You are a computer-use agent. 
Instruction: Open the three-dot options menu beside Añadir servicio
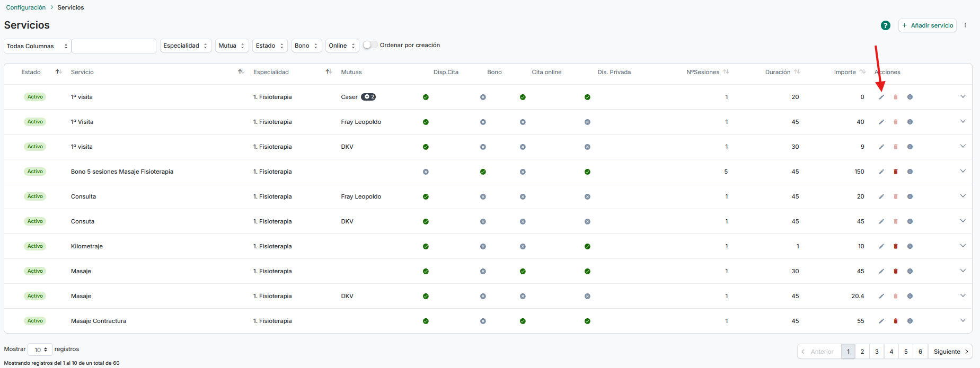[965, 25]
